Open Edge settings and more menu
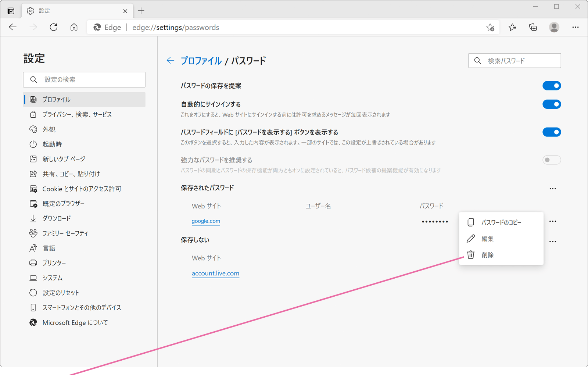 (x=576, y=27)
